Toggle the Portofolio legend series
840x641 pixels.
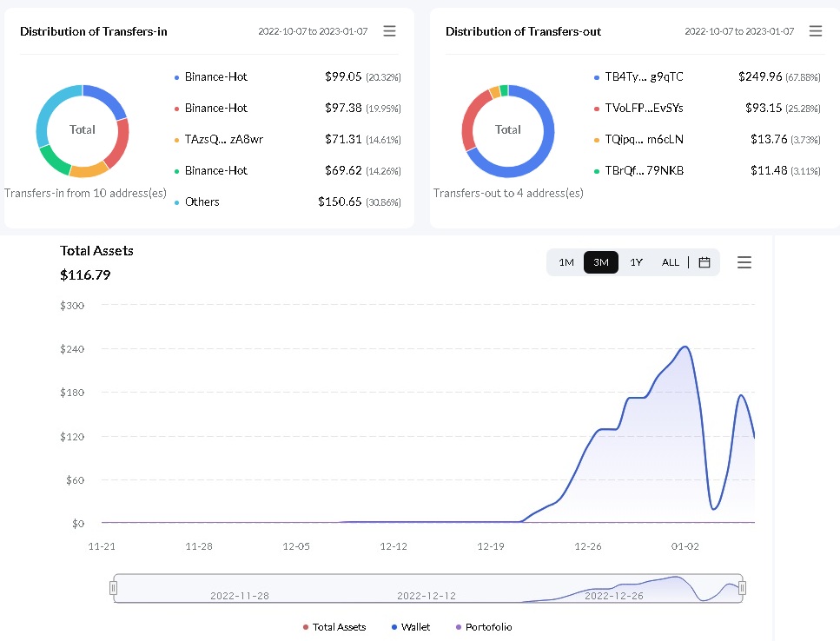click(484, 627)
